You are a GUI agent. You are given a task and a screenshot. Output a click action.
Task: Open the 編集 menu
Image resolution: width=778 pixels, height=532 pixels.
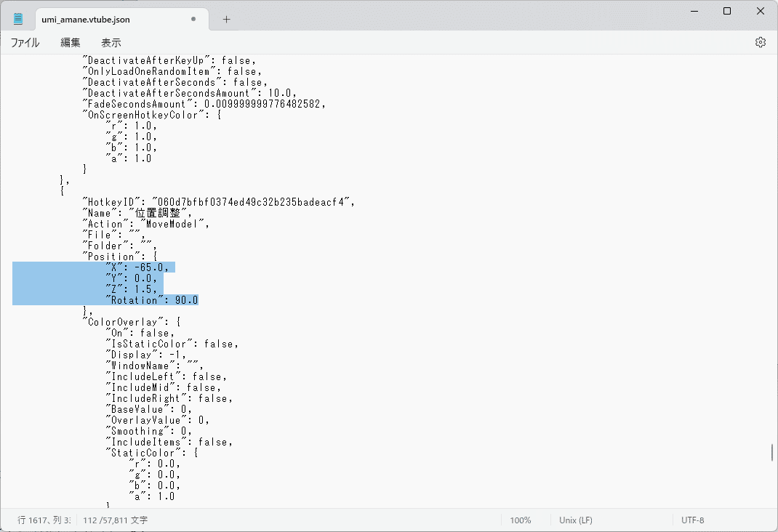pos(70,43)
